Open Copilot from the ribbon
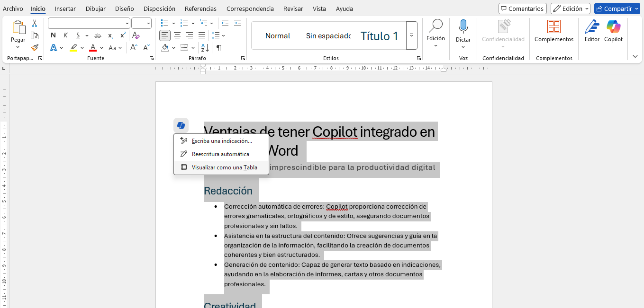This screenshot has width=644, height=308. pyautogui.click(x=613, y=27)
